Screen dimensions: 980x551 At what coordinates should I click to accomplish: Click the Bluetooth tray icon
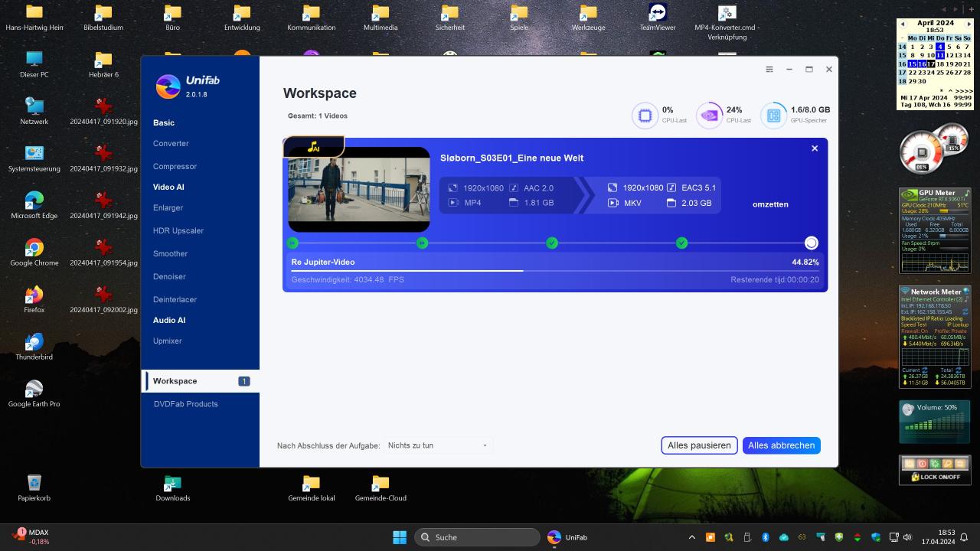(764, 537)
